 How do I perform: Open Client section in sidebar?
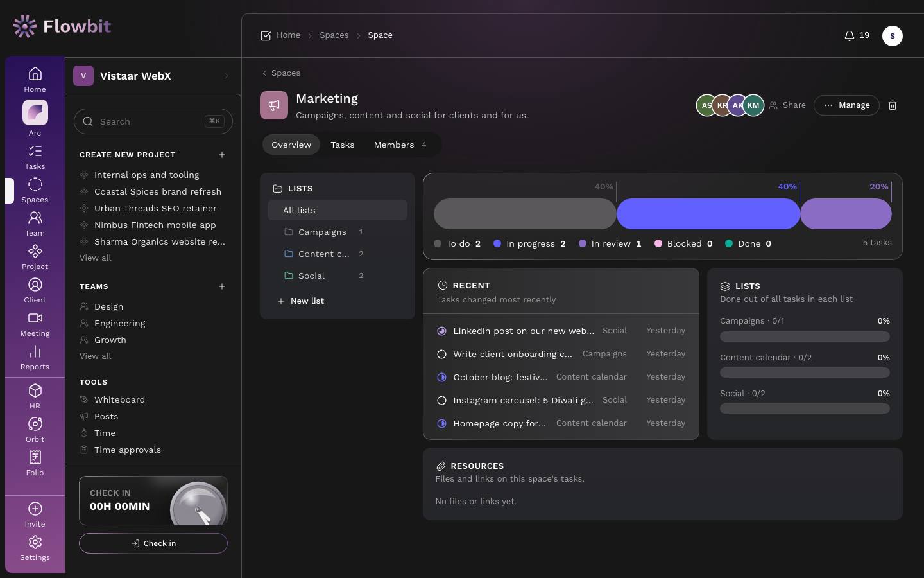click(x=35, y=291)
